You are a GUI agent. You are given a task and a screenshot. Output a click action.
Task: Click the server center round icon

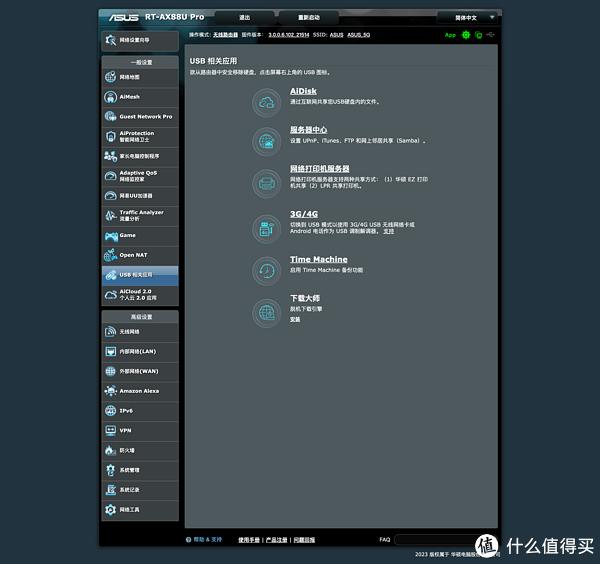pyautogui.click(x=267, y=142)
